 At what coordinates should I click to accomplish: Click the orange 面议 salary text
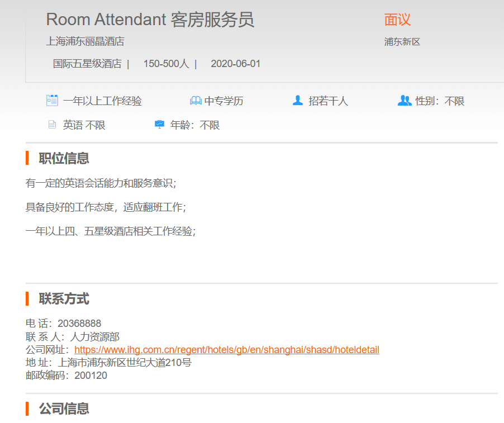[x=397, y=20]
